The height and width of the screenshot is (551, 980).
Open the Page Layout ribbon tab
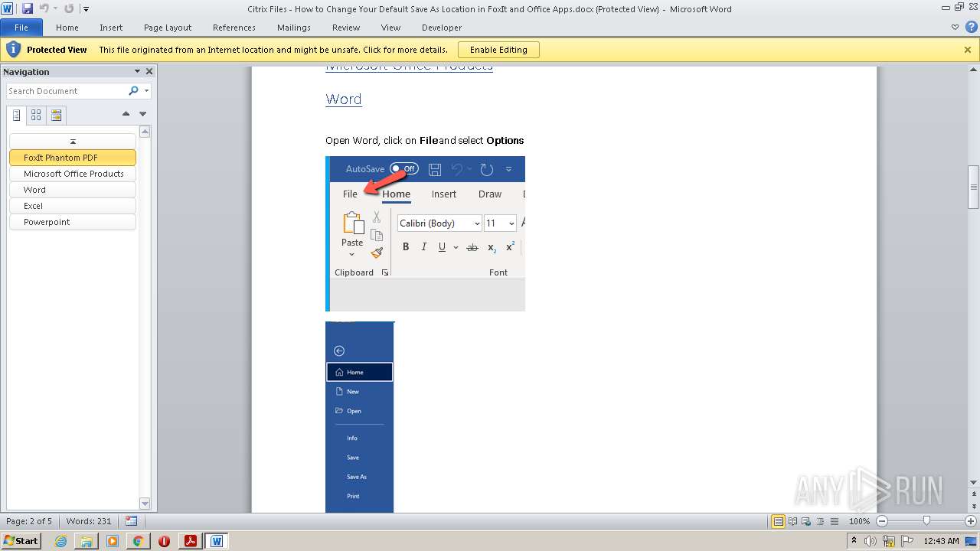point(168,28)
